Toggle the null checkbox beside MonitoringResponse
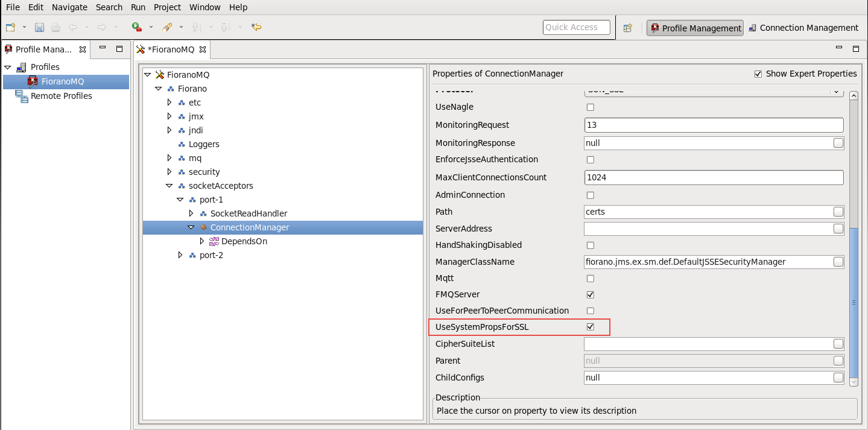This screenshot has height=430, width=868. click(838, 143)
